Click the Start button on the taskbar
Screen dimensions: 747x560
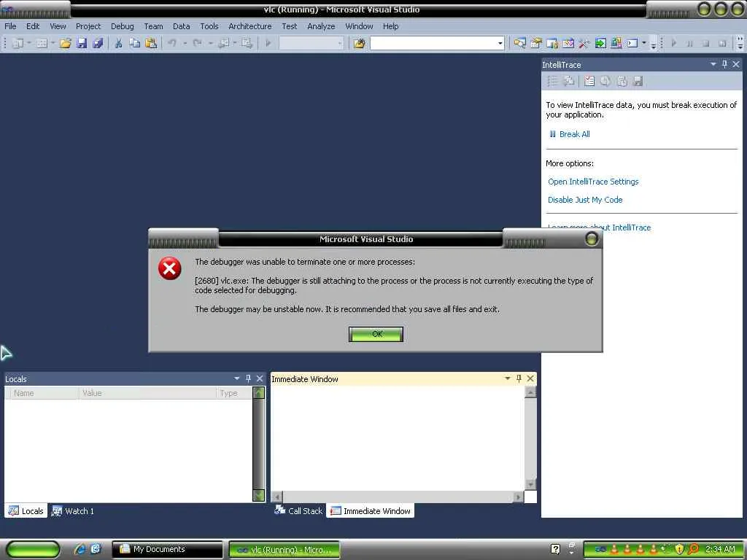pyautogui.click(x=33, y=550)
